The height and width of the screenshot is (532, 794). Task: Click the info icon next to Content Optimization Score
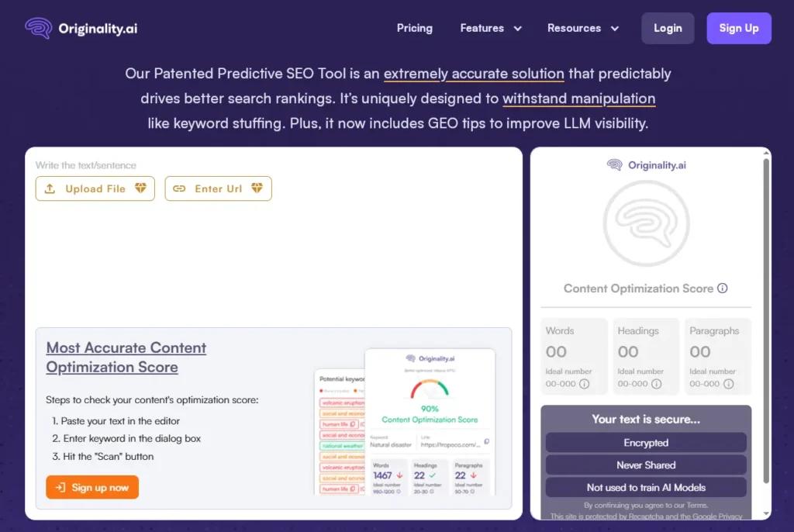[723, 288]
